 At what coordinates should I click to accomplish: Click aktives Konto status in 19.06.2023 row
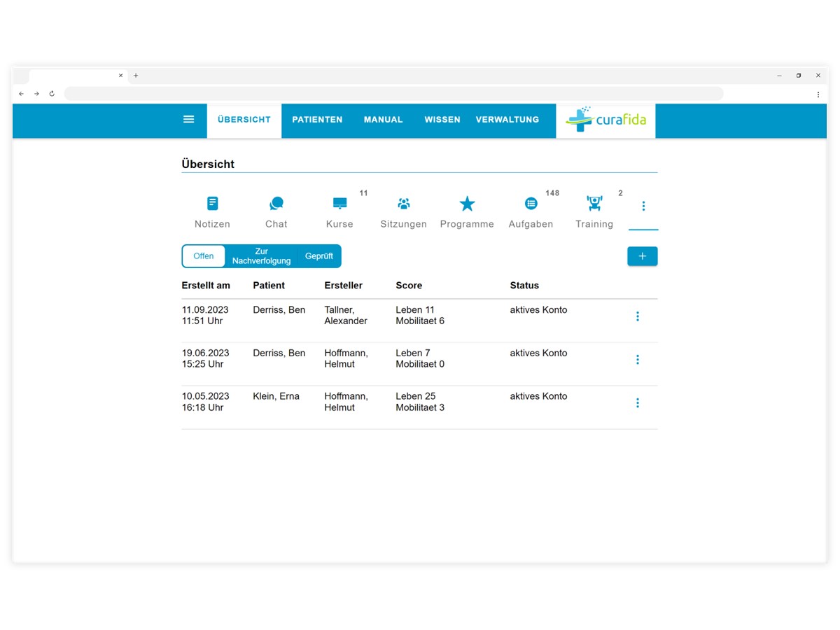[538, 353]
